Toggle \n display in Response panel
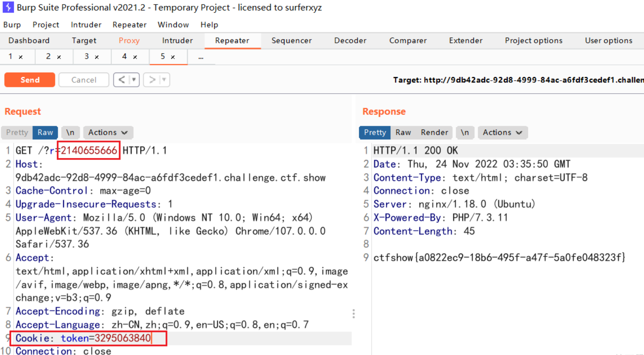The image size is (644, 355). [x=465, y=132]
